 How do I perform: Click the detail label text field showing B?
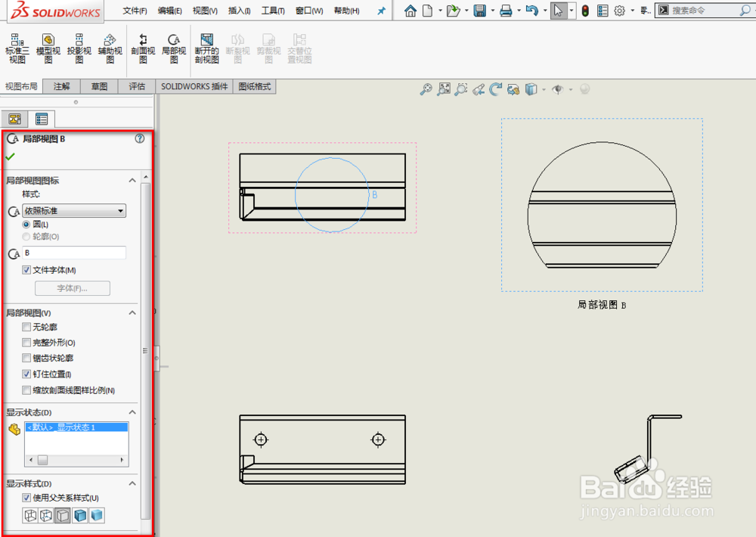[73, 253]
